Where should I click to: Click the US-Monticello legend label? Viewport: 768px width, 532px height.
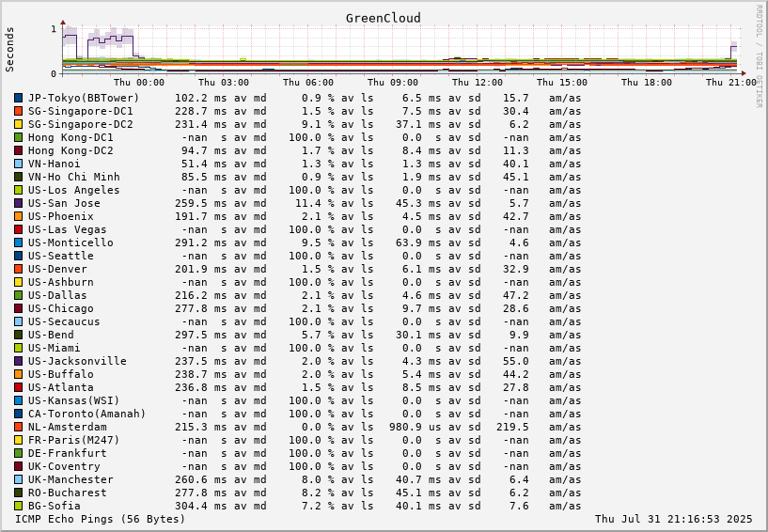[x=71, y=243]
